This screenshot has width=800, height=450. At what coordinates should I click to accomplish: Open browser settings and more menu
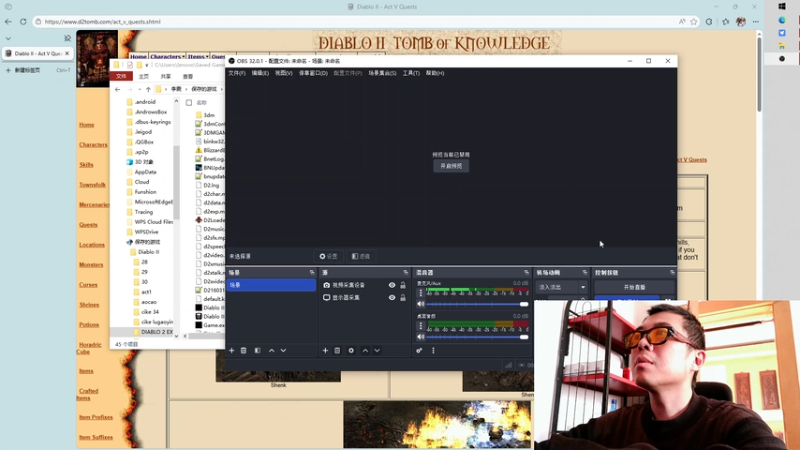pos(756,21)
